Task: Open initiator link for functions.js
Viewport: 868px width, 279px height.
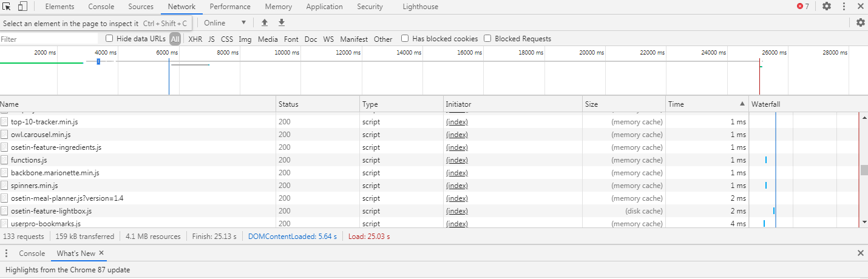Action: 457,160
